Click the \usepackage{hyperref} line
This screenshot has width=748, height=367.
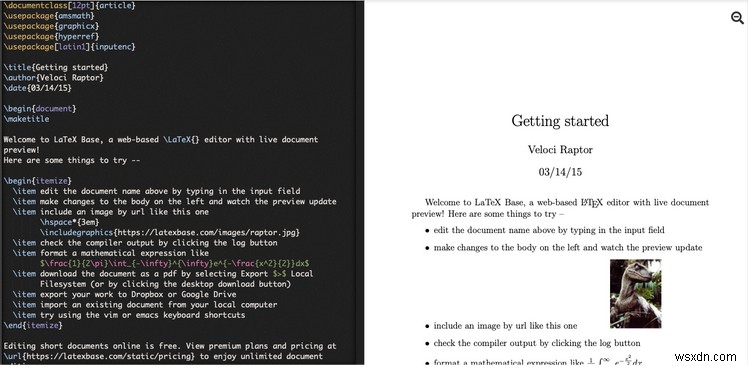pyautogui.click(x=52, y=36)
